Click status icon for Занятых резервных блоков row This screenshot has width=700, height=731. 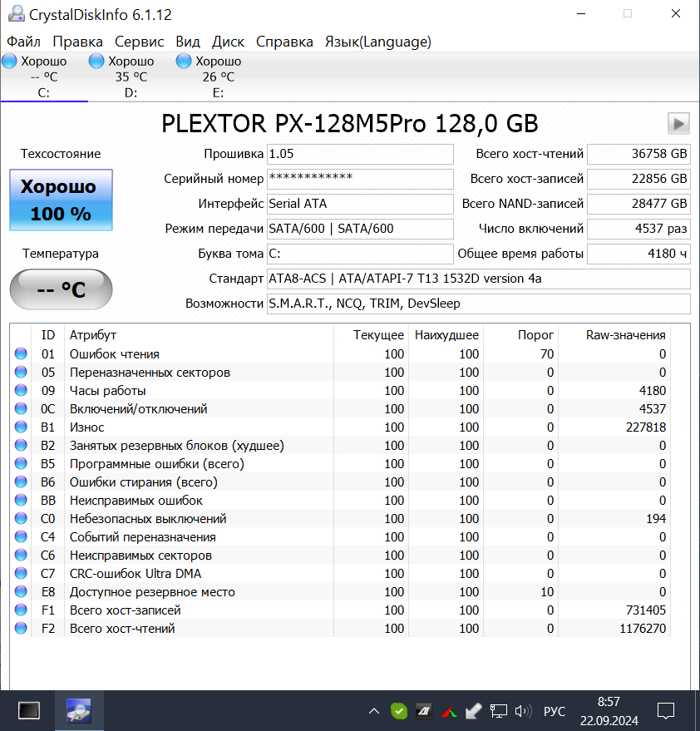[21, 445]
